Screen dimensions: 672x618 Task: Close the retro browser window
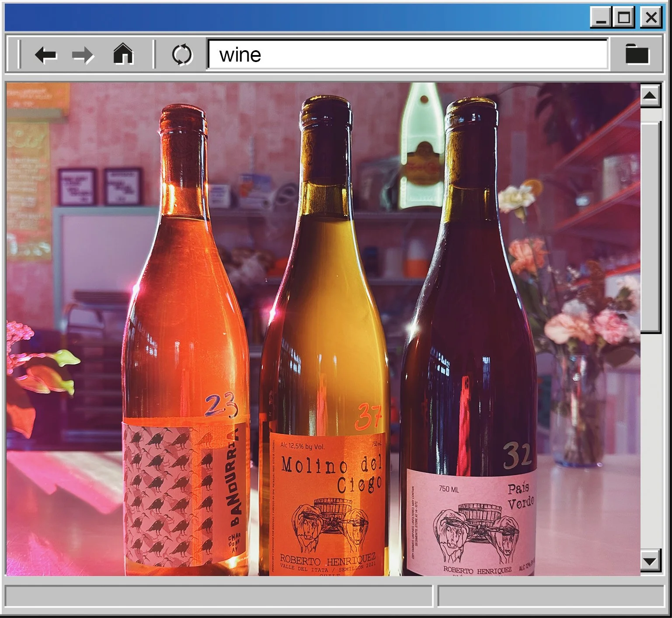pyautogui.click(x=651, y=18)
